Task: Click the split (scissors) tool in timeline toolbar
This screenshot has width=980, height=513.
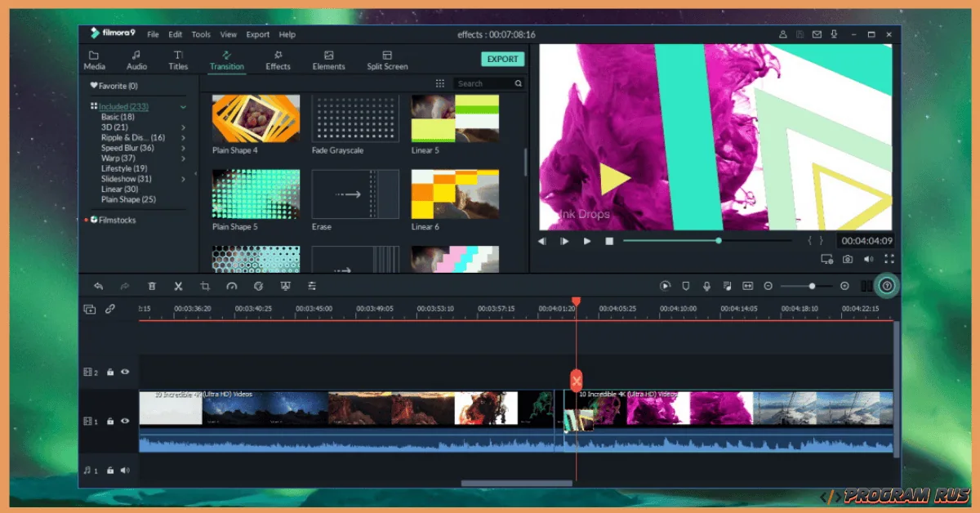Action: tap(178, 286)
